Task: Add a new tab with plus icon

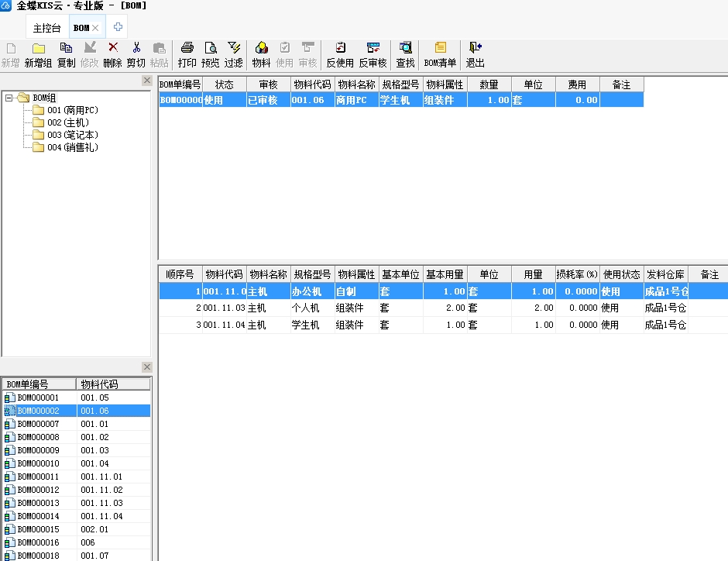Action: click(x=118, y=27)
